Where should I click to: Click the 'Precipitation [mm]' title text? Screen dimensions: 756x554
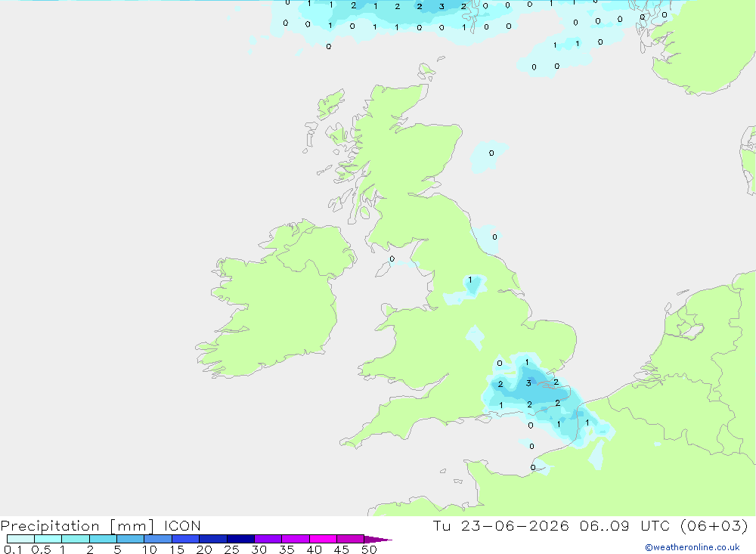tap(77, 526)
